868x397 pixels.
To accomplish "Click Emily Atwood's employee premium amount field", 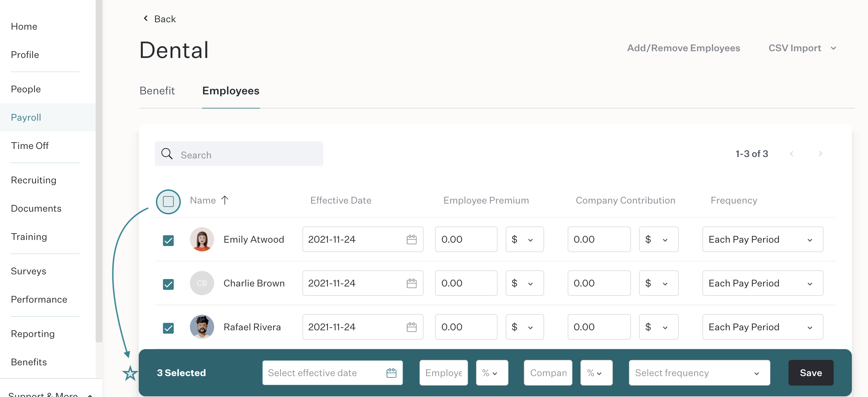I will (x=466, y=240).
